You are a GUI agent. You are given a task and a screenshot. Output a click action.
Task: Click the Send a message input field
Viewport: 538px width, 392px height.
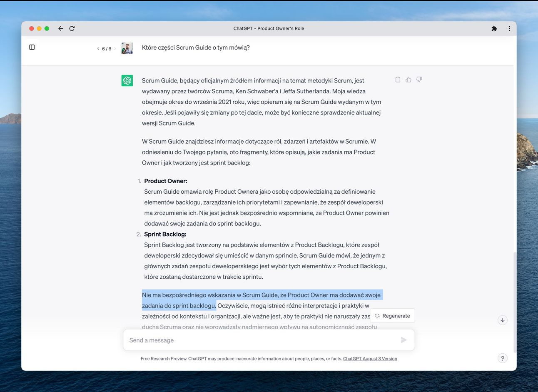(269, 340)
